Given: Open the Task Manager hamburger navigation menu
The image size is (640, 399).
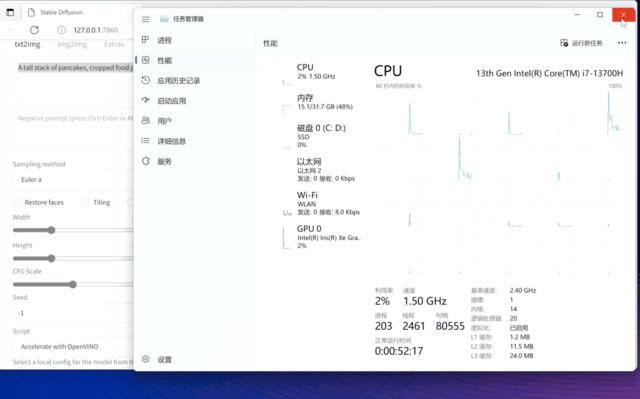Looking at the screenshot, I should (145, 19).
